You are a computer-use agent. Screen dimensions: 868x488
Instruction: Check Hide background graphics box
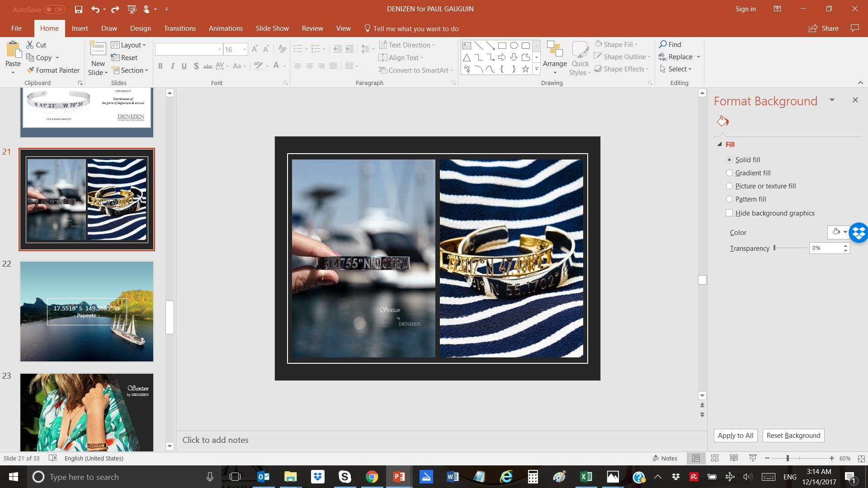(729, 213)
